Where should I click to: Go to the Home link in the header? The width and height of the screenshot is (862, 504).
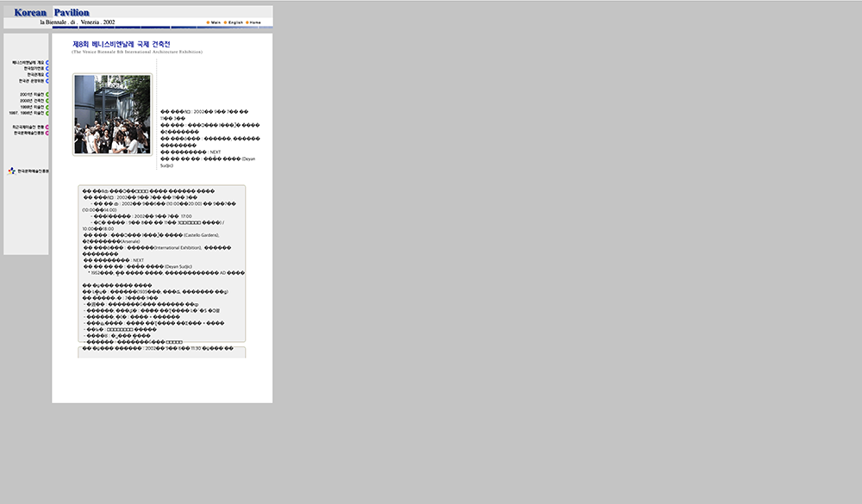tap(255, 22)
